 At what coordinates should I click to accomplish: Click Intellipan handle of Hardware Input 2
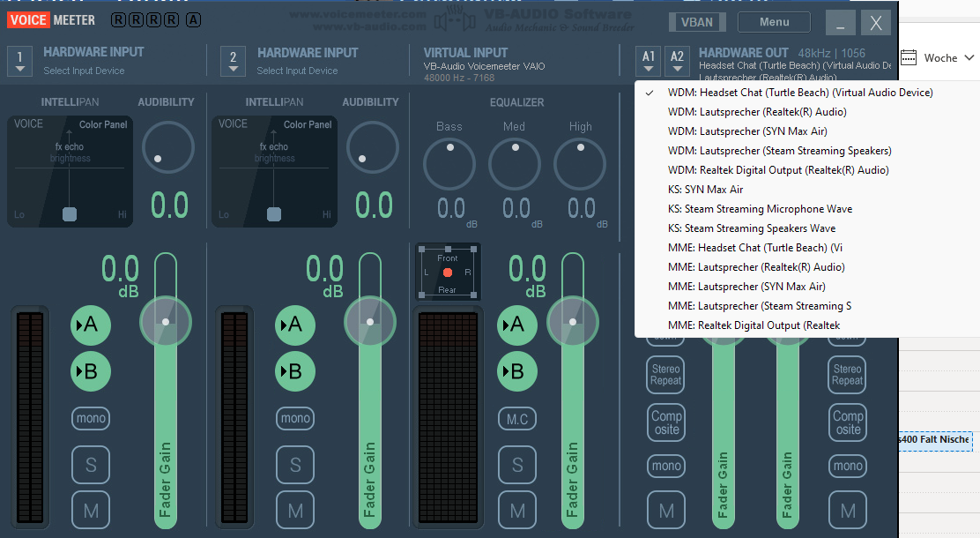(274, 214)
